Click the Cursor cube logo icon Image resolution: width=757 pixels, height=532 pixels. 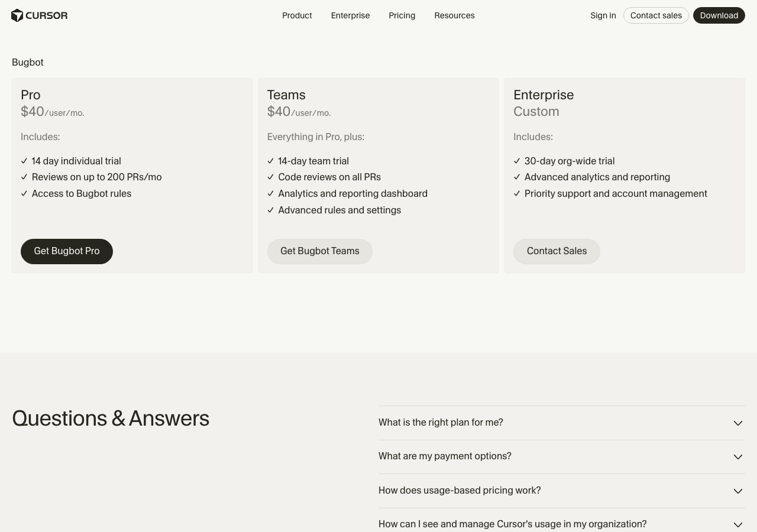pos(17,15)
